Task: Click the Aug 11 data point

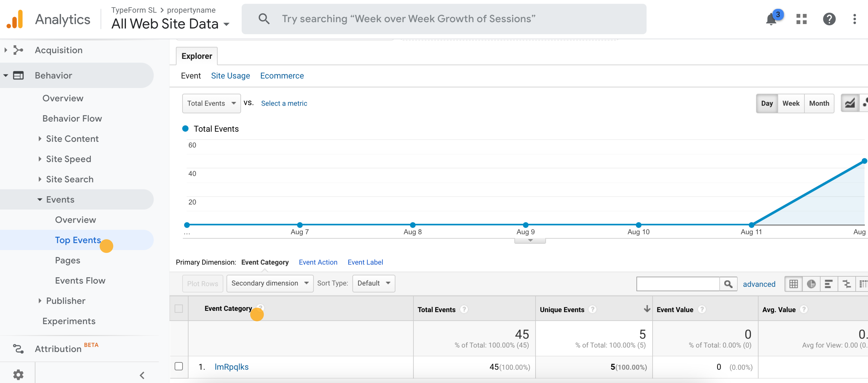Action: pyautogui.click(x=751, y=225)
